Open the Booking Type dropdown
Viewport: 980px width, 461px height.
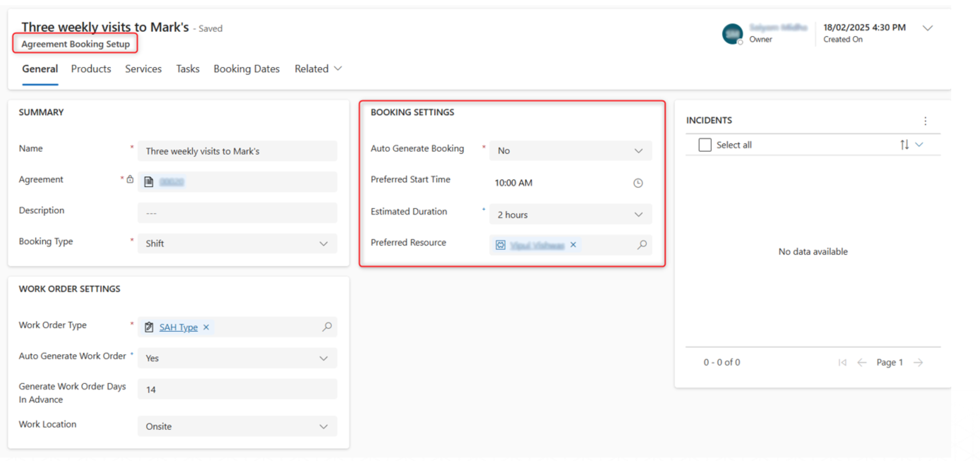pyautogui.click(x=237, y=244)
